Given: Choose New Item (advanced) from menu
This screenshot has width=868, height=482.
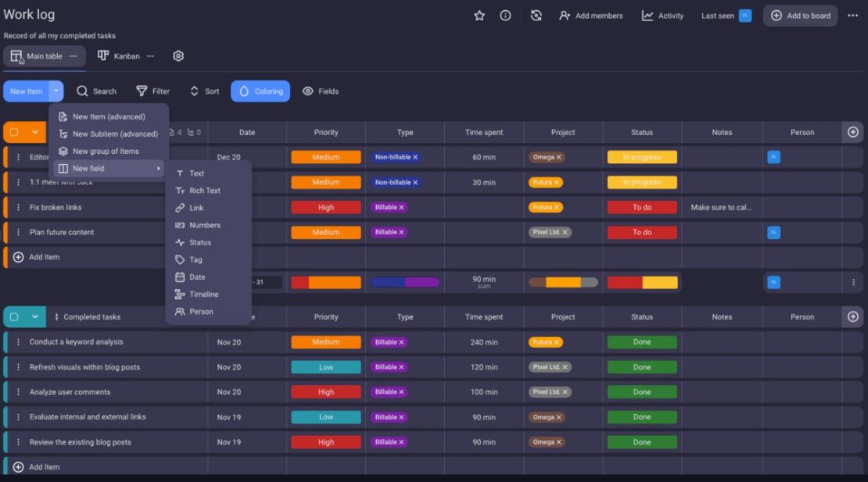Looking at the screenshot, I should tap(109, 116).
